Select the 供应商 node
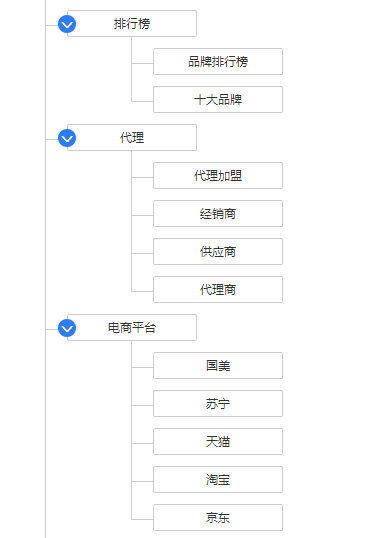The width and height of the screenshot is (374, 538). (218, 252)
